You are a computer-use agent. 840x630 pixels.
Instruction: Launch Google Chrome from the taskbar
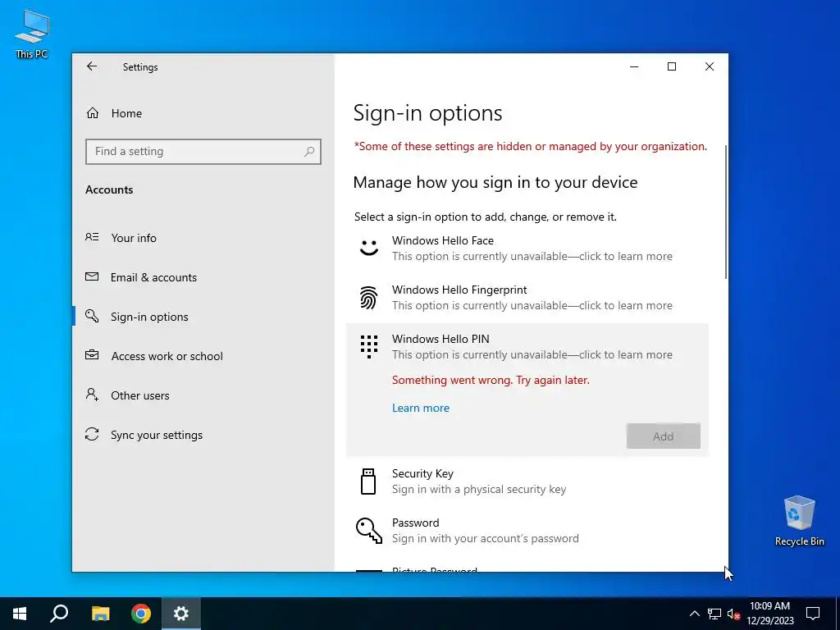(x=141, y=614)
